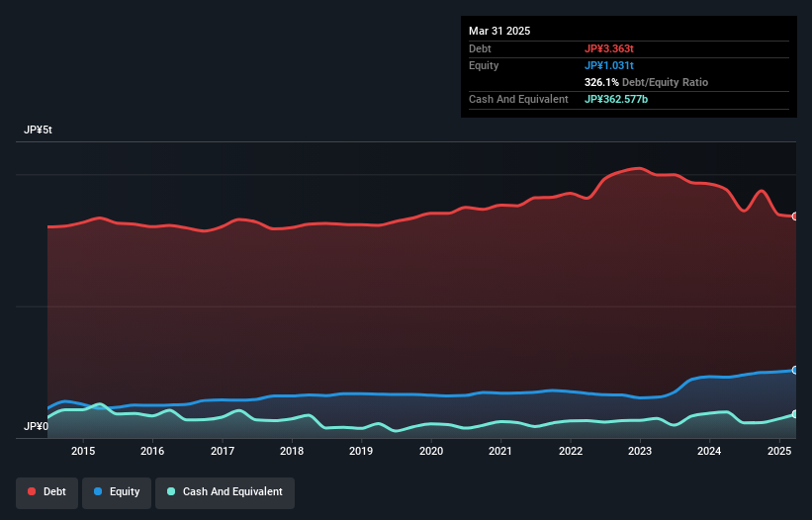The width and height of the screenshot is (812, 520).
Task: Click the Equity label in tooltip
Action: (484, 65)
